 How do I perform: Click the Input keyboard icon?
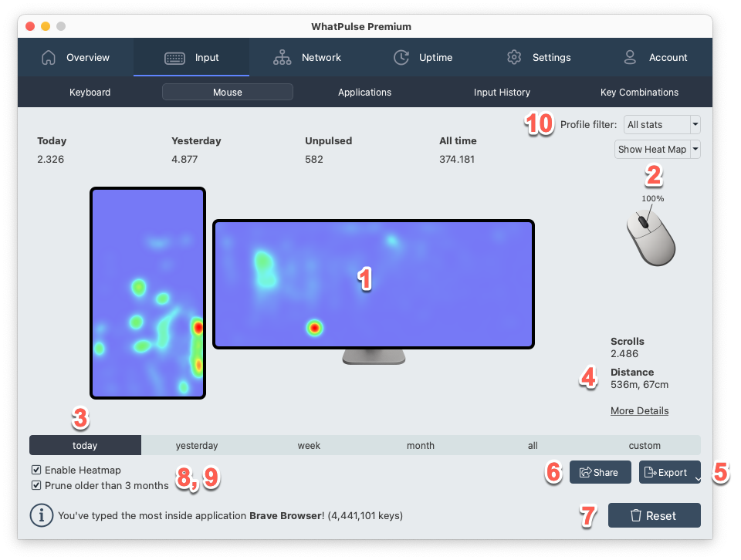[174, 58]
